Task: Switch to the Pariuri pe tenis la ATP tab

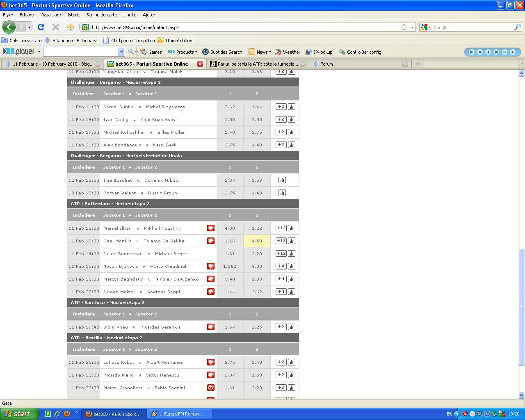Action: tap(257, 64)
